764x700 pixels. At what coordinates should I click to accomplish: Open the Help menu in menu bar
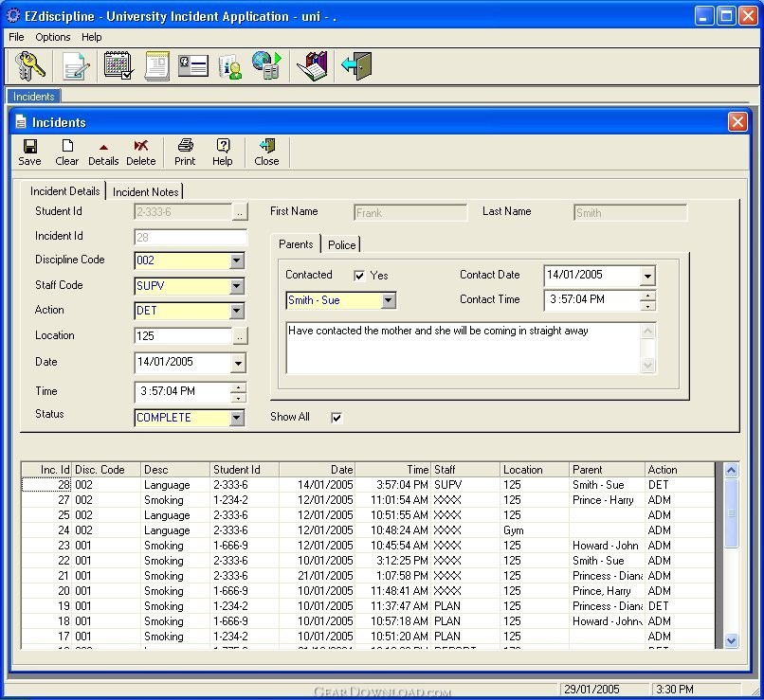coord(91,37)
